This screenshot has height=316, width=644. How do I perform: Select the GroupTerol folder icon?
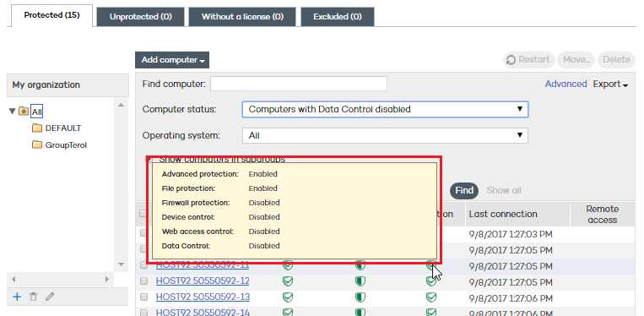(x=37, y=145)
